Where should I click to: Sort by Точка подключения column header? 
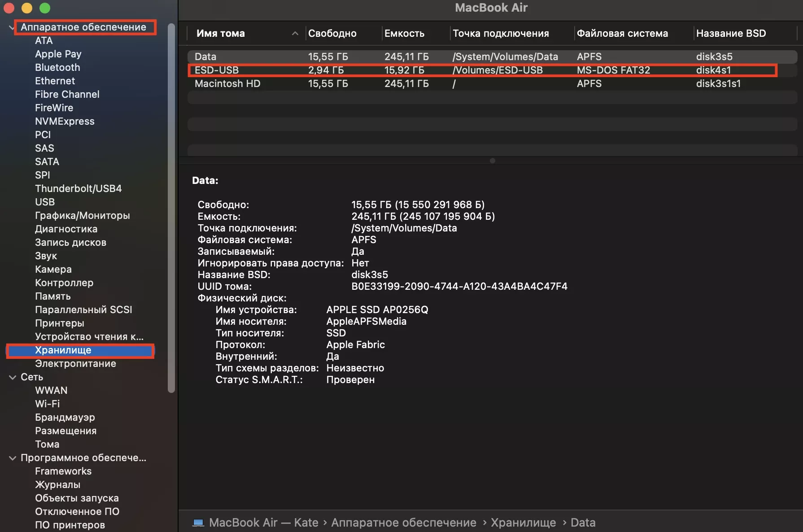coord(501,33)
